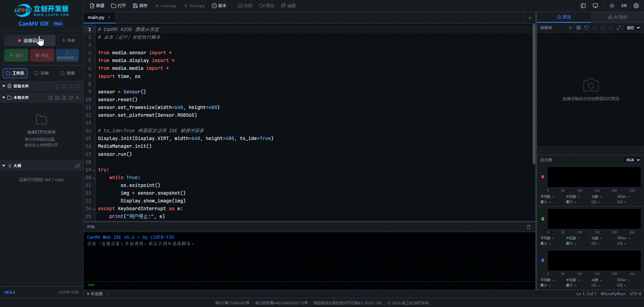Close the main.py tab

(109, 18)
